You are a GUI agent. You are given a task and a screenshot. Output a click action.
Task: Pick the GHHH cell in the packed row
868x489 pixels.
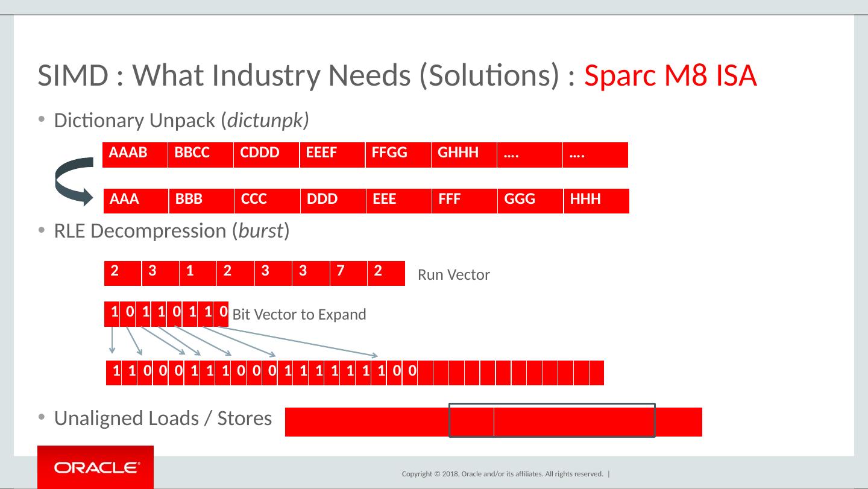pyautogui.click(x=464, y=154)
